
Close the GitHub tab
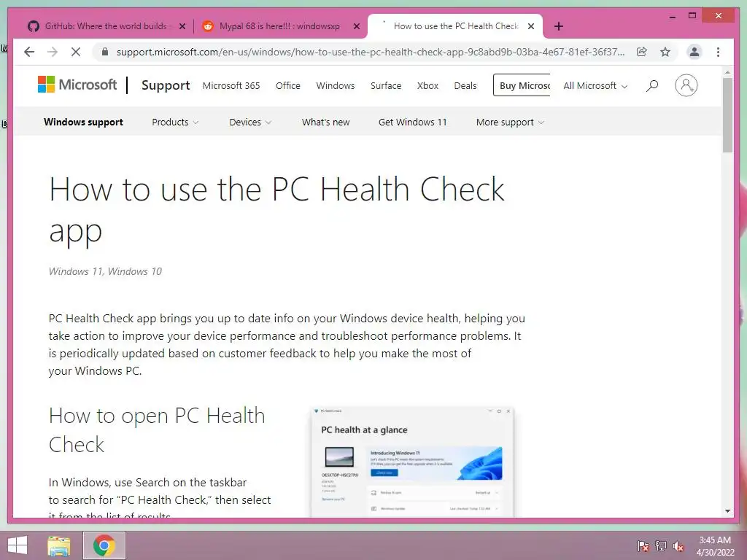pyautogui.click(x=182, y=26)
